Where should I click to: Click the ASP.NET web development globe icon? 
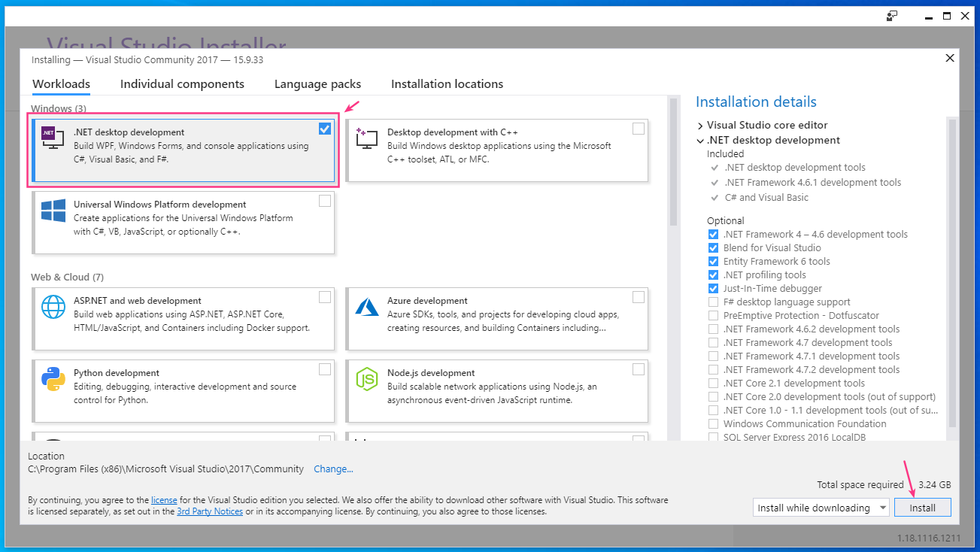click(53, 306)
